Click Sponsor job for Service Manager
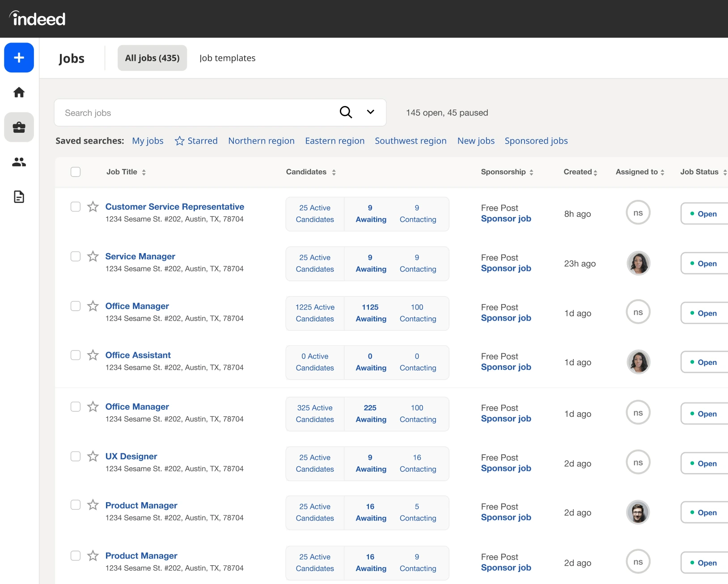Screen dimensions: 728x584 [506, 268]
